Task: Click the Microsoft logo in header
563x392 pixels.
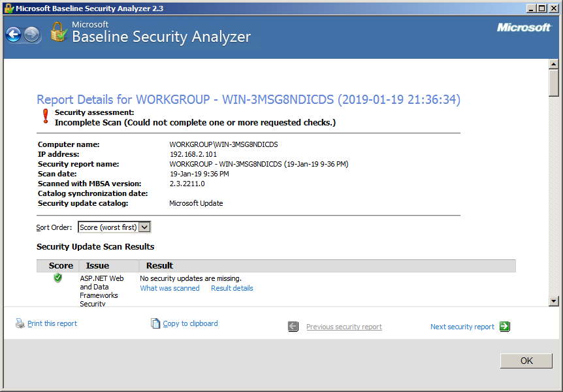Action: 524,27
